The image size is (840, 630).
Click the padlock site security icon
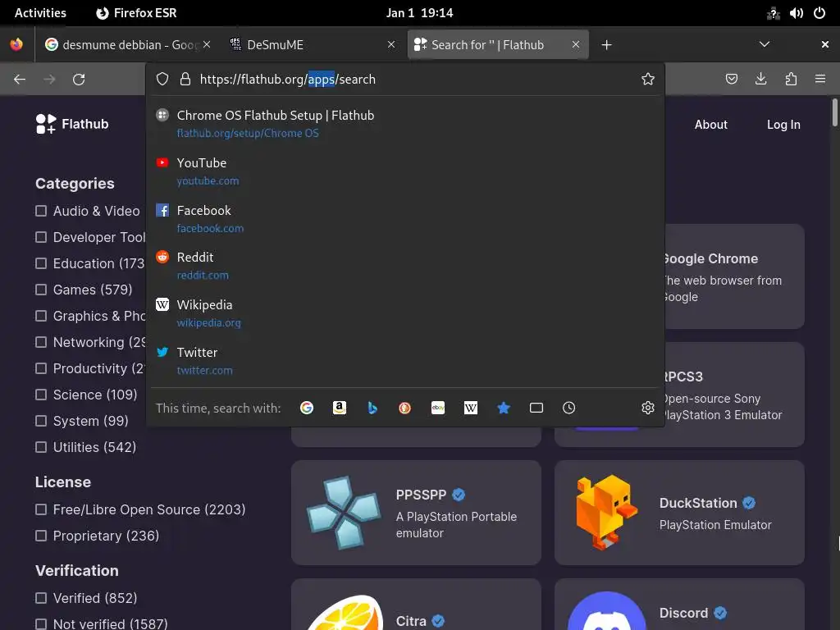tap(185, 80)
